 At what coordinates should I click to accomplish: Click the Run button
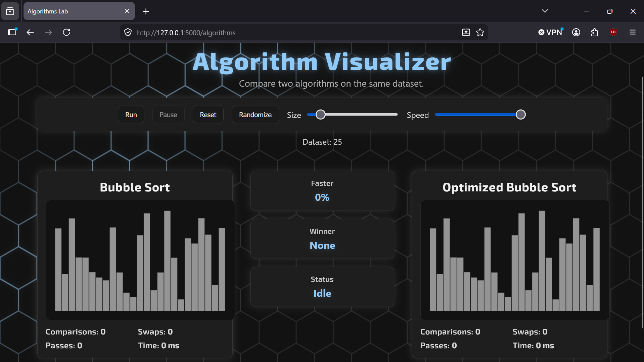coord(131,115)
